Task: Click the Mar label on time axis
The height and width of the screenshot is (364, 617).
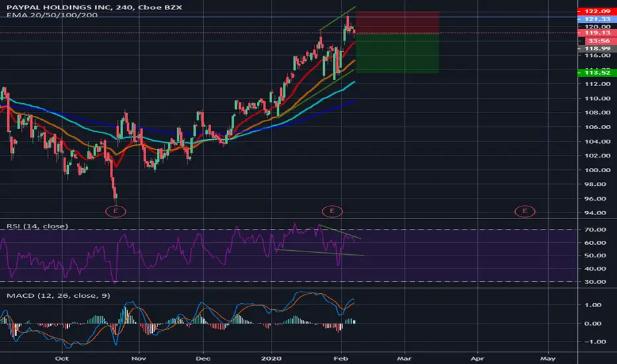Action: click(404, 359)
